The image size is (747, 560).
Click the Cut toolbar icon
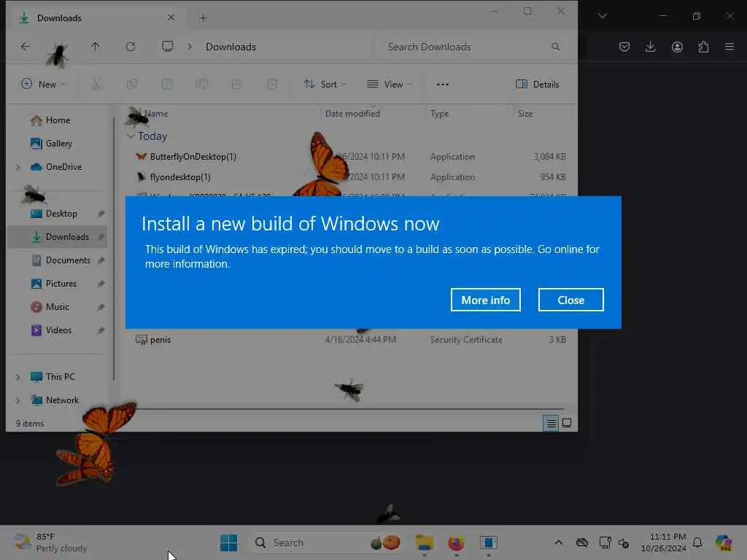97,85
